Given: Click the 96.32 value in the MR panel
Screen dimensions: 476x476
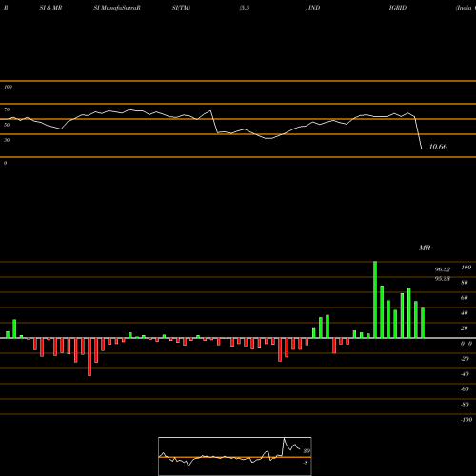Looking at the screenshot, I should click(443, 269).
